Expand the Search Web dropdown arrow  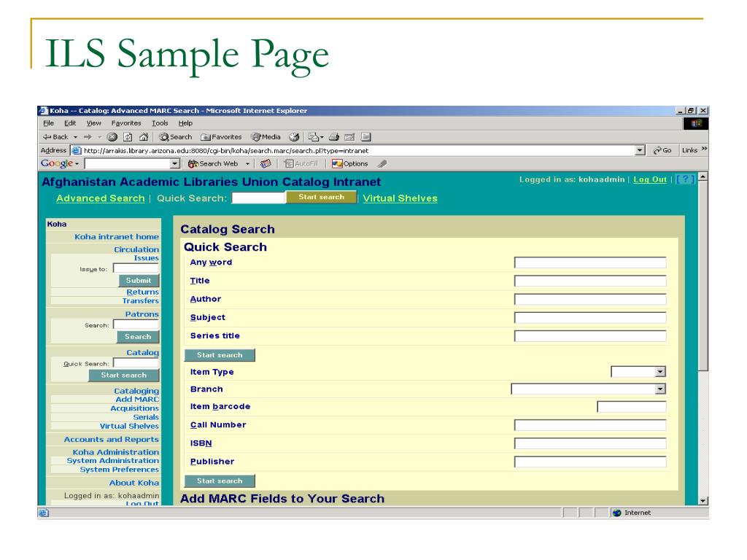(248, 164)
